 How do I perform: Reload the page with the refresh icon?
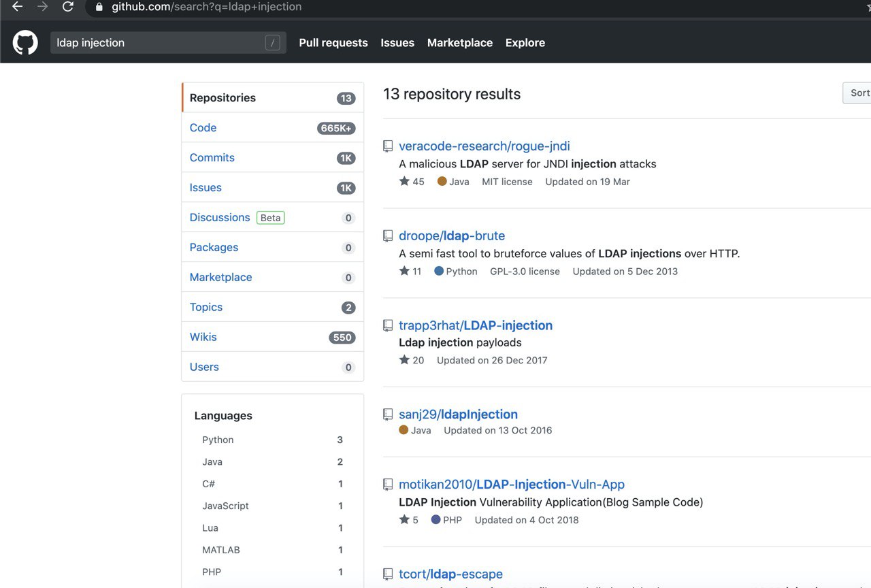coord(67,7)
